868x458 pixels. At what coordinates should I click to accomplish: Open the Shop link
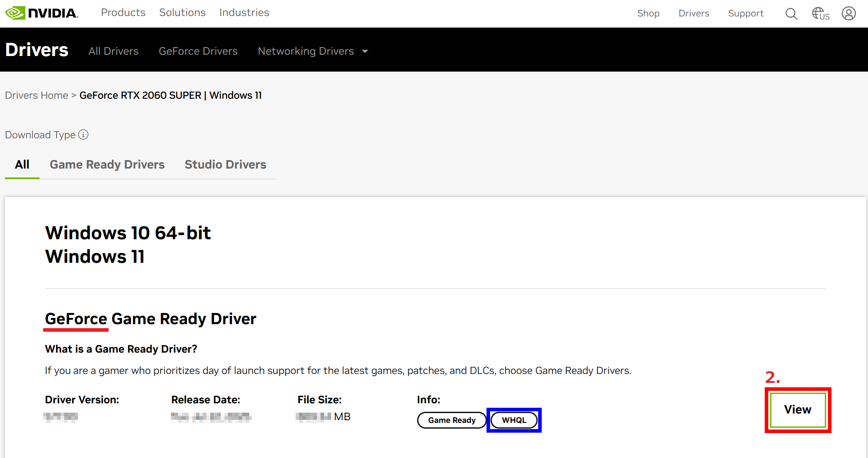tap(648, 14)
